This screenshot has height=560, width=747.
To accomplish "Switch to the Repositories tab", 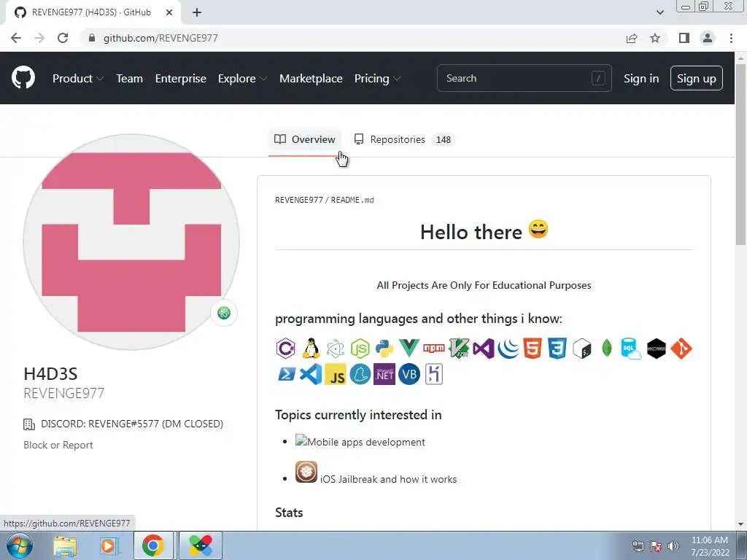I will coord(403,139).
